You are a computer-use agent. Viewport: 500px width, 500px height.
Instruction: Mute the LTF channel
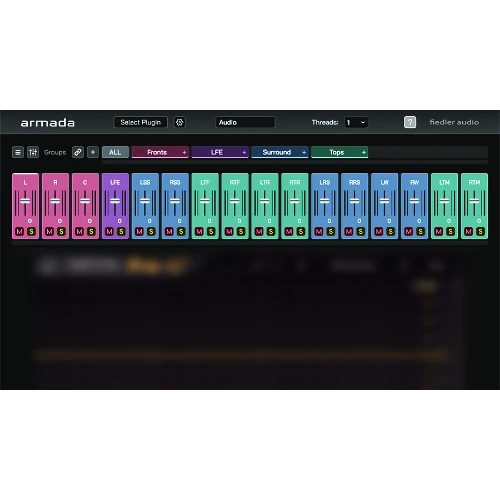coord(199,231)
